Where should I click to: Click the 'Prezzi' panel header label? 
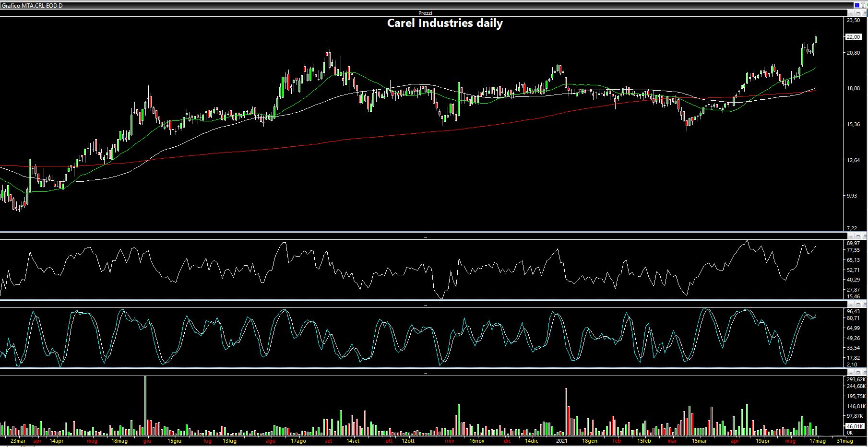pyautogui.click(x=425, y=13)
